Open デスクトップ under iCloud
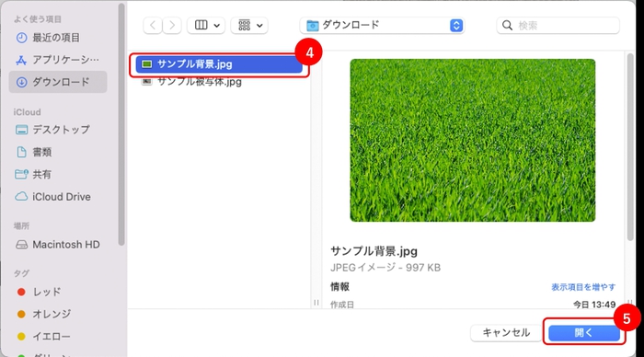The height and width of the screenshot is (357, 644). point(57,130)
